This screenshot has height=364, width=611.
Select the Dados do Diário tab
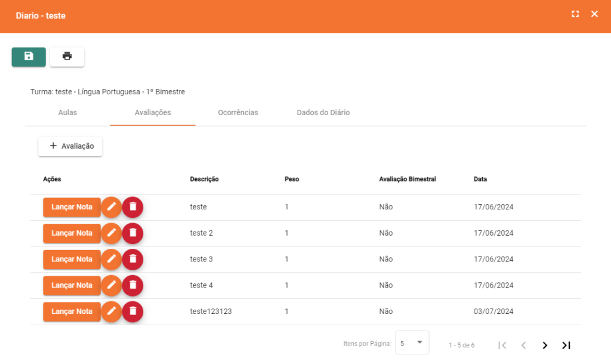pyautogui.click(x=323, y=113)
